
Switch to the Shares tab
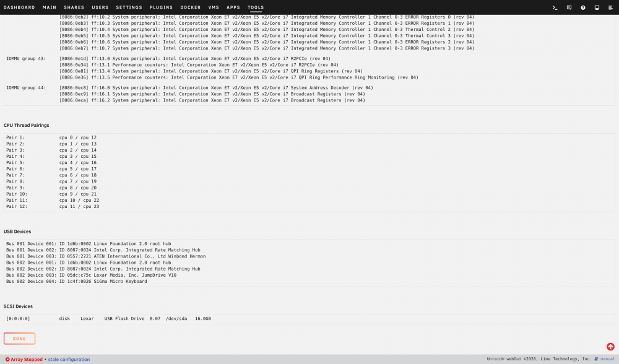coord(74,7)
